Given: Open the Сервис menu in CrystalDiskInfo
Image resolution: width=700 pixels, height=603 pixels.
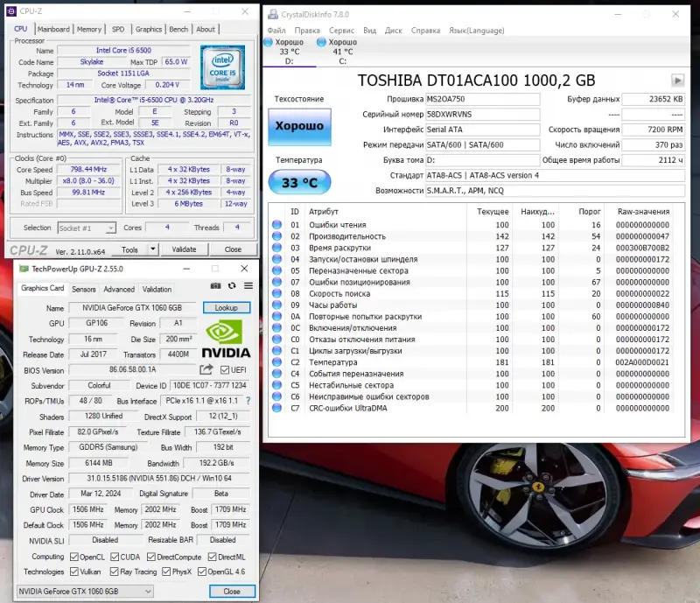Looking at the screenshot, I should [341, 31].
